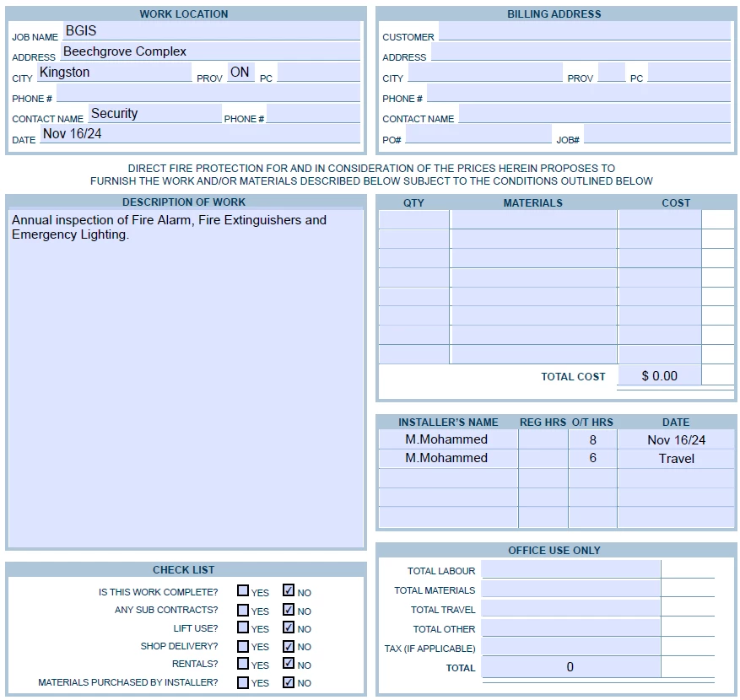Edit work location Date field Nov 16/24
740x700 pixels.
[200, 133]
